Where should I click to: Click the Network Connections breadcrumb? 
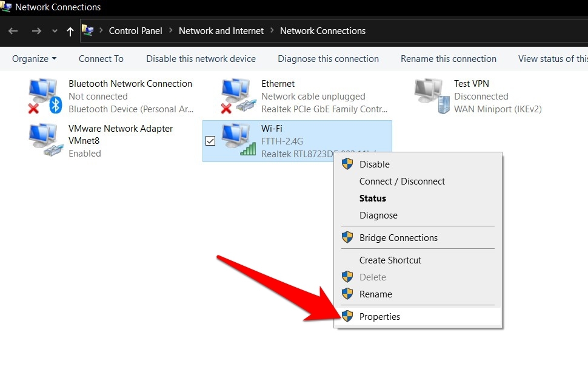[322, 31]
